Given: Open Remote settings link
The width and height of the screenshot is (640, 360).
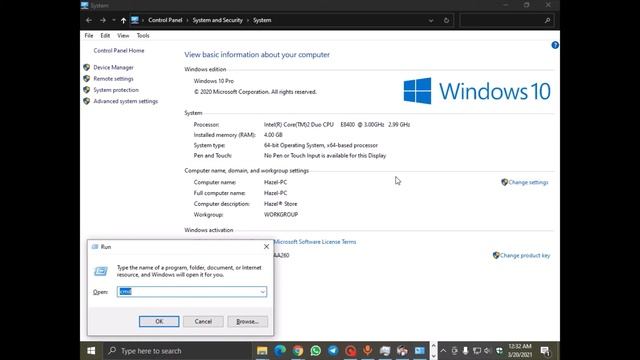Looking at the screenshot, I should pos(113,78).
